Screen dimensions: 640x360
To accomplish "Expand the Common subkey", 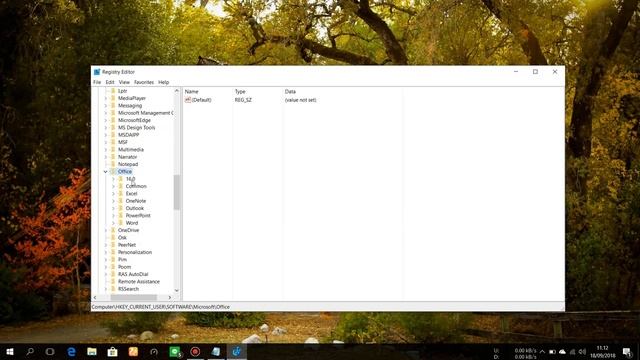I will [113, 186].
